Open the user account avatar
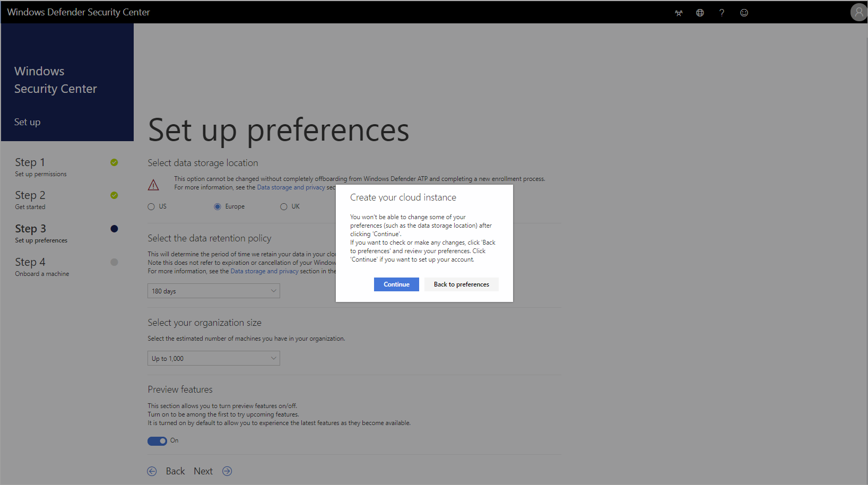Image resolution: width=868 pixels, height=485 pixels. click(858, 12)
